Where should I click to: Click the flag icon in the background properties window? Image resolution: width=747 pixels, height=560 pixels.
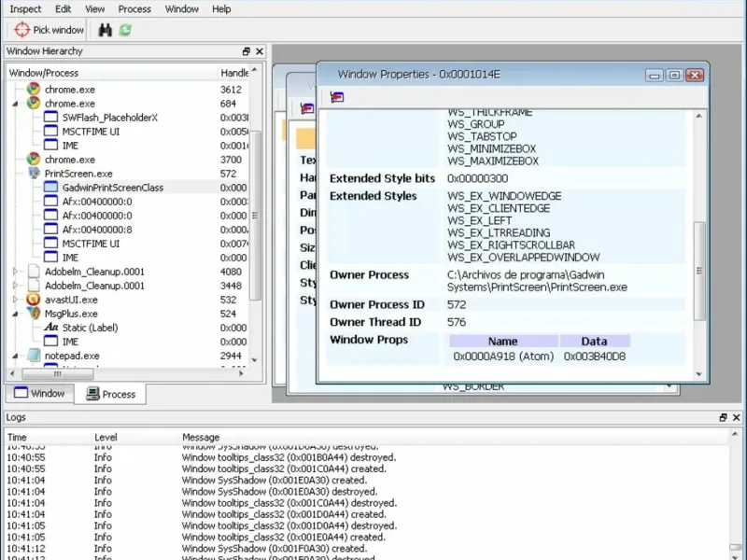pos(307,108)
